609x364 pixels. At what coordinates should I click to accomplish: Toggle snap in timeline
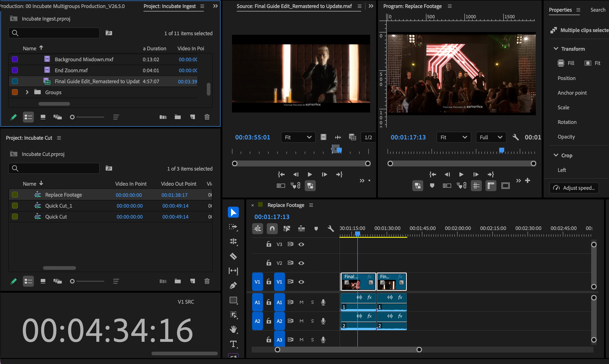pos(272,229)
